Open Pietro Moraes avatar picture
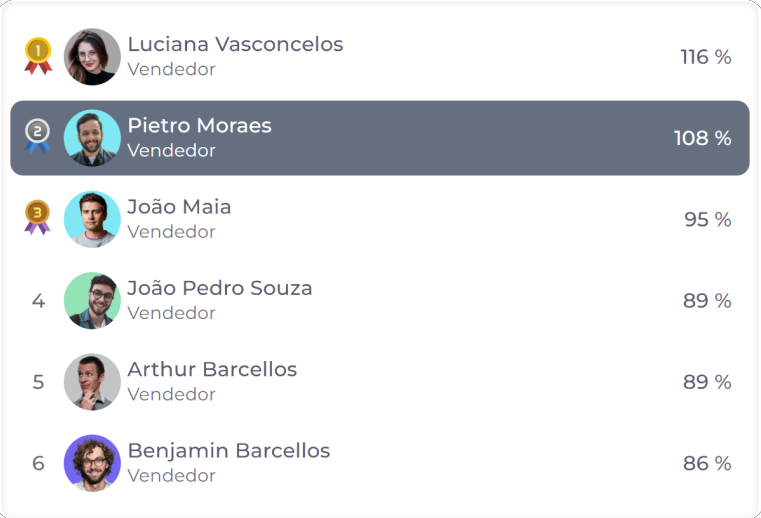This screenshot has width=761, height=518. (x=92, y=138)
